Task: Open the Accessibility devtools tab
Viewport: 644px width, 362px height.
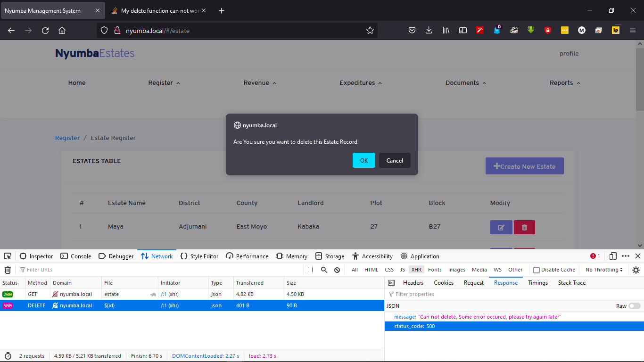Action: [x=372, y=256]
